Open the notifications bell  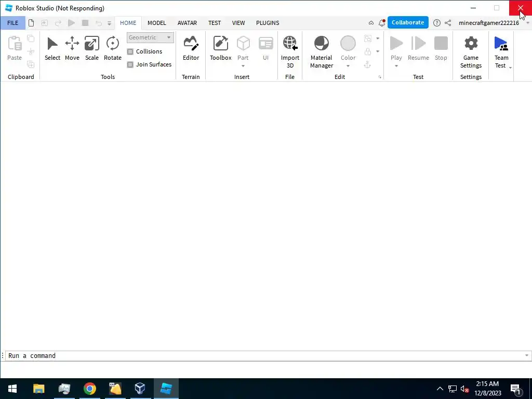(382, 23)
